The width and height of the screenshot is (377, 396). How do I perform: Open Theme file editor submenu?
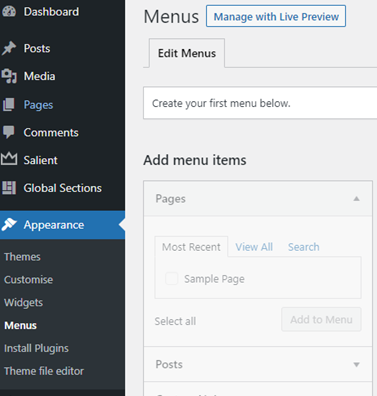(44, 371)
